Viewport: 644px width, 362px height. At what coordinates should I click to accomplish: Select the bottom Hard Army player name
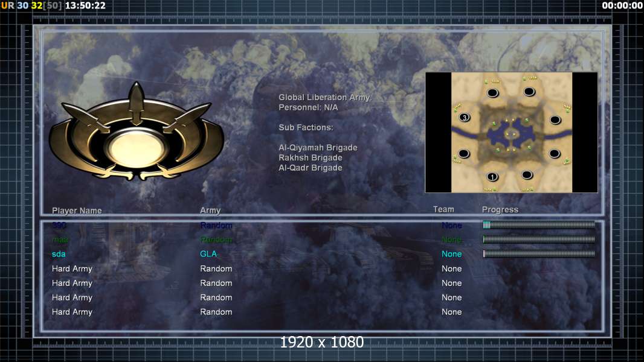[x=72, y=312]
